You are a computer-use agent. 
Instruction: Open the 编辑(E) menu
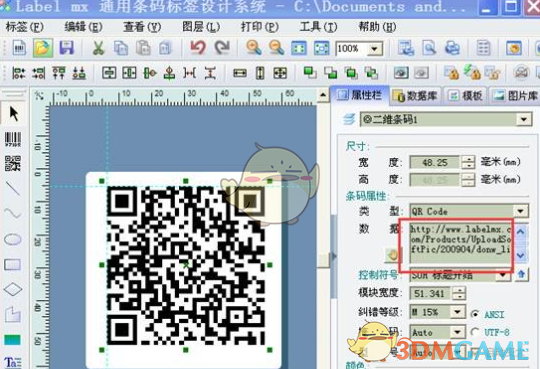click(x=83, y=27)
